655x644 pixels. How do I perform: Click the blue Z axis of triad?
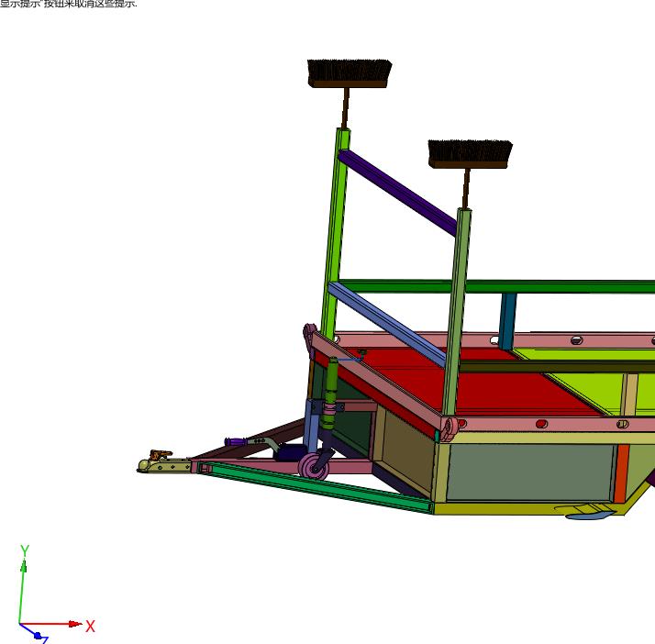(31, 630)
